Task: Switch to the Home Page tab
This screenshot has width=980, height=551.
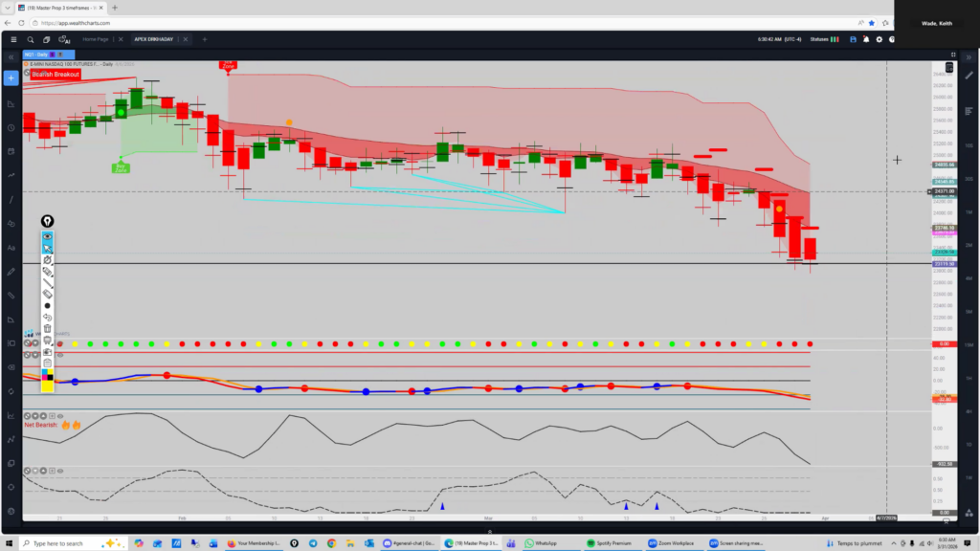Action: tap(96, 39)
